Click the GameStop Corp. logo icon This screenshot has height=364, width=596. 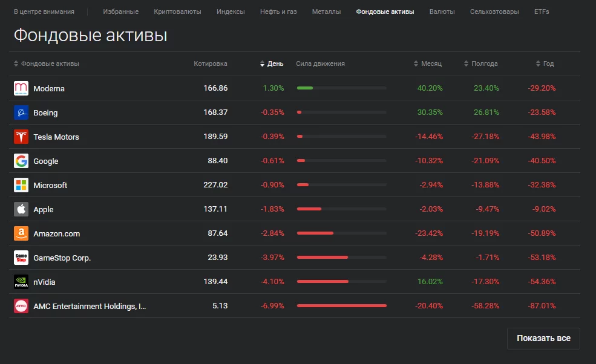point(21,258)
